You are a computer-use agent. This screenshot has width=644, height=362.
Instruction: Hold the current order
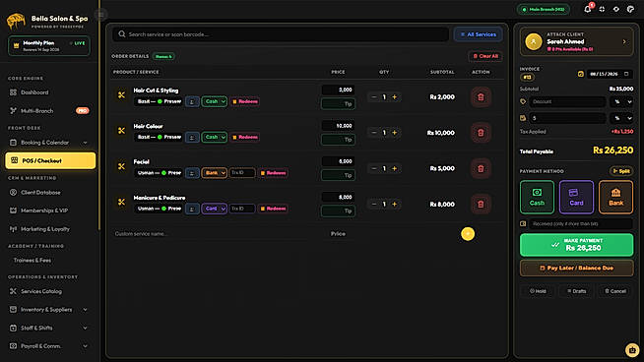point(538,291)
